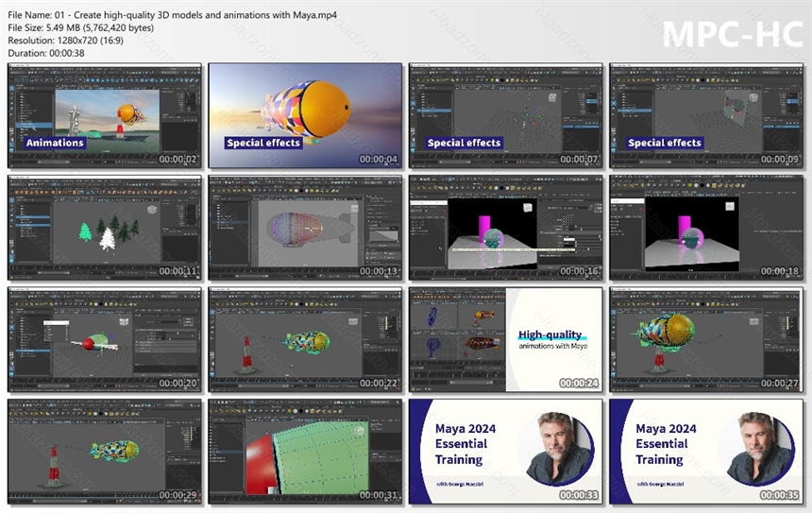Image resolution: width=812 pixels, height=513 pixels.
Task: Select the thumbnail stamped 00:00:09
Action: pos(706,115)
